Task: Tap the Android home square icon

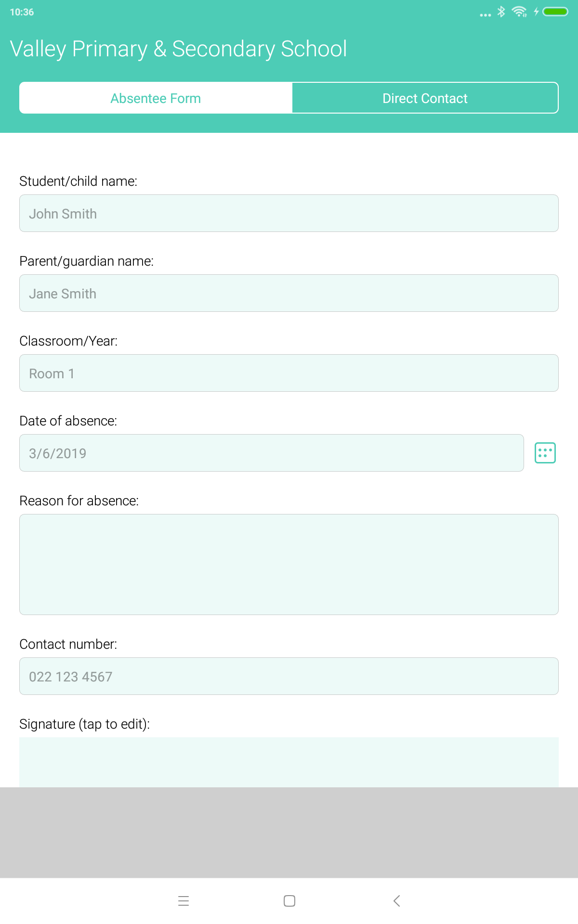Action: point(289,901)
